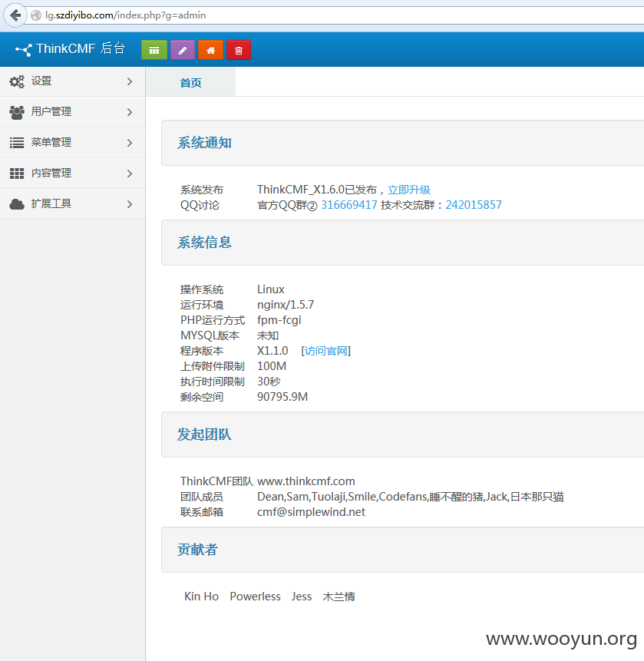644x661 pixels.
Task: Click contributor name Kin Ho
Action: tap(201, 597)
